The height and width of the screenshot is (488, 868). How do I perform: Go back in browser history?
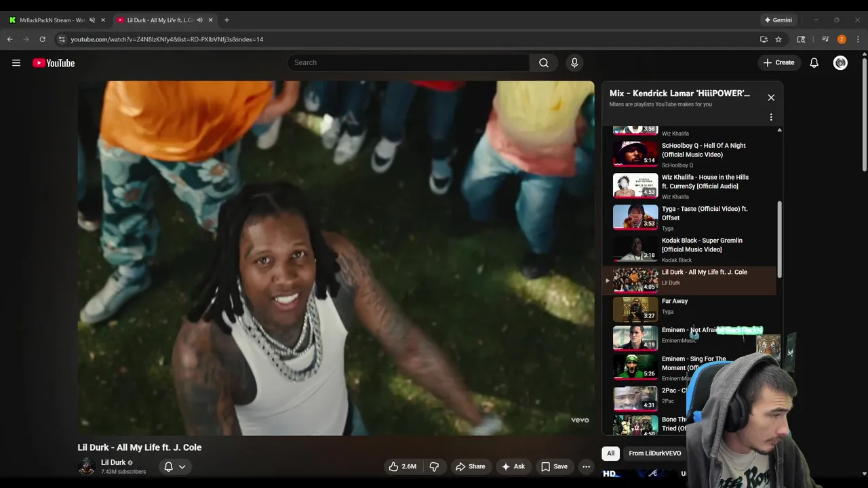pyautogui.click(x=10, y=39)
